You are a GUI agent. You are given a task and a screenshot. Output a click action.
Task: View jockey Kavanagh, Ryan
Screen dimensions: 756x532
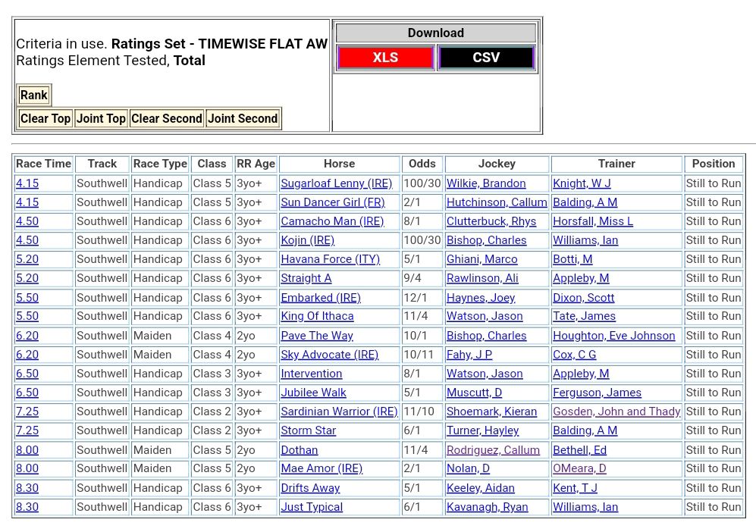tap(487, 507)
